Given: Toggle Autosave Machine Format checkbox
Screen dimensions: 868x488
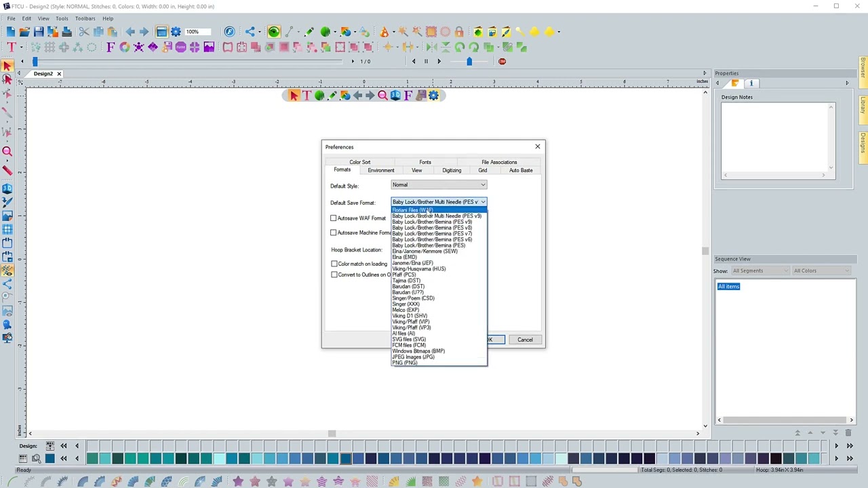Looking at the screenshot, I should (x=334, y=233).
